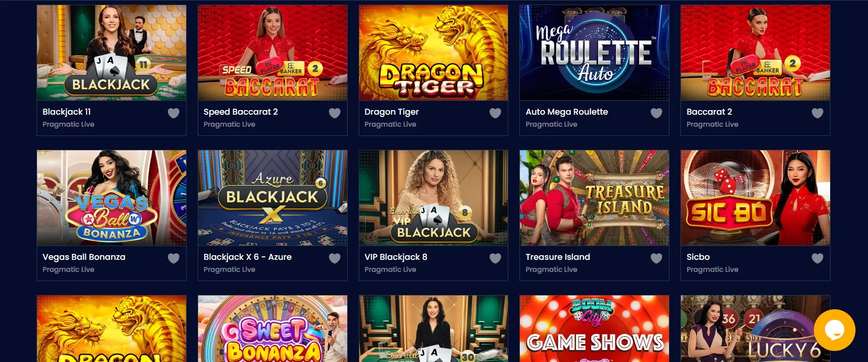Toggle Treasure Island favorite heart
The height and width of the screenshot is (362, 868).
[656, 258]
